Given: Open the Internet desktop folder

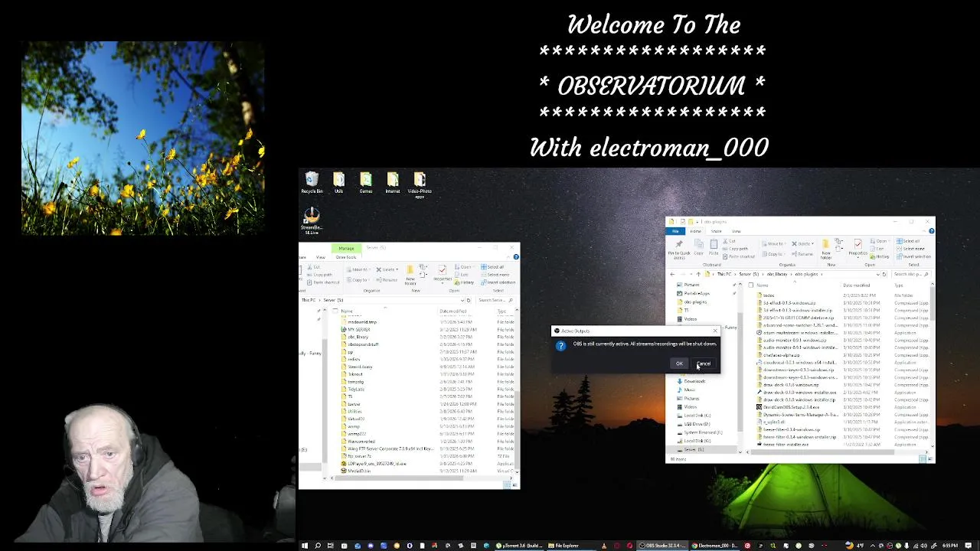Looking at the screenshot, I should pyautogui.click(x=393, y=183).
